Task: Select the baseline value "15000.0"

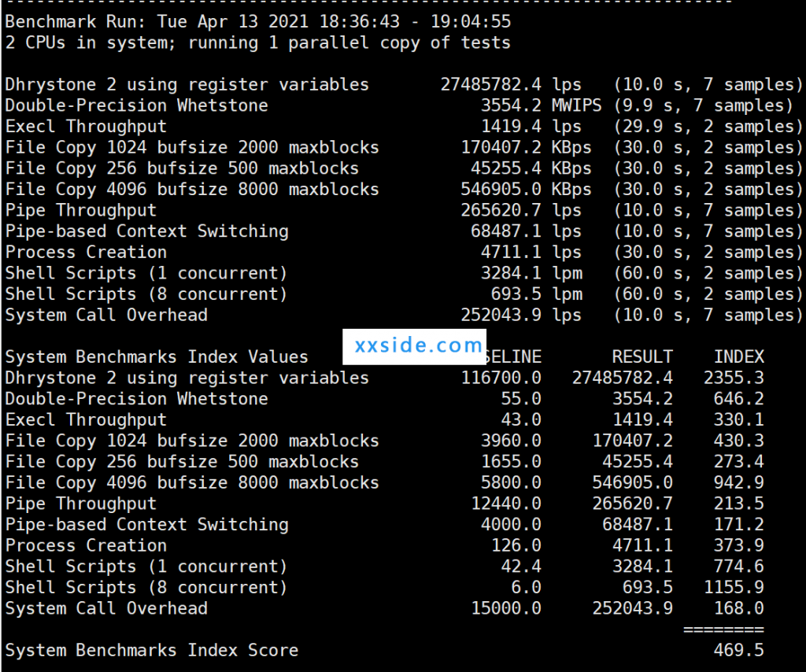Action: click(x=506, y=608)
